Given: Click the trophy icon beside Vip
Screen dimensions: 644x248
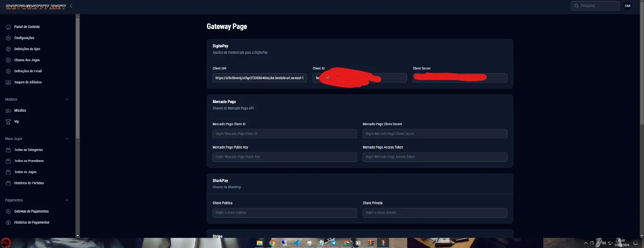Looking at the screenshot, I should coord(8,121).
